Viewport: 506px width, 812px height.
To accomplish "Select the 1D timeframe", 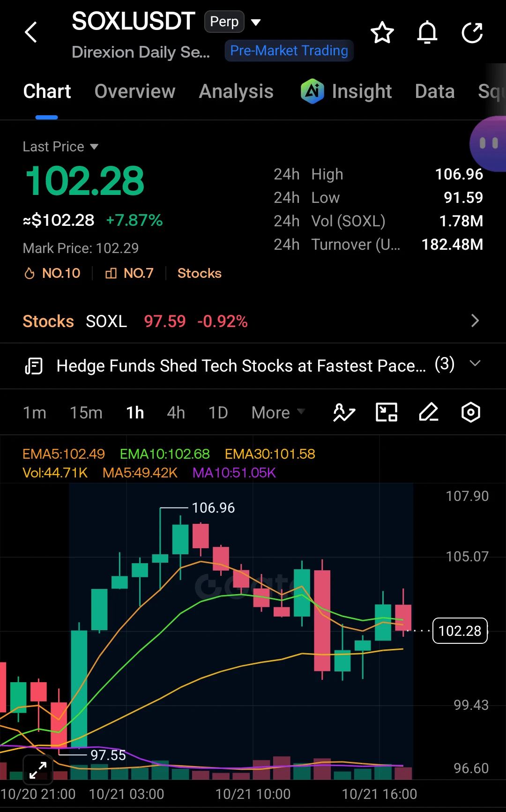I will click(218, 413).
